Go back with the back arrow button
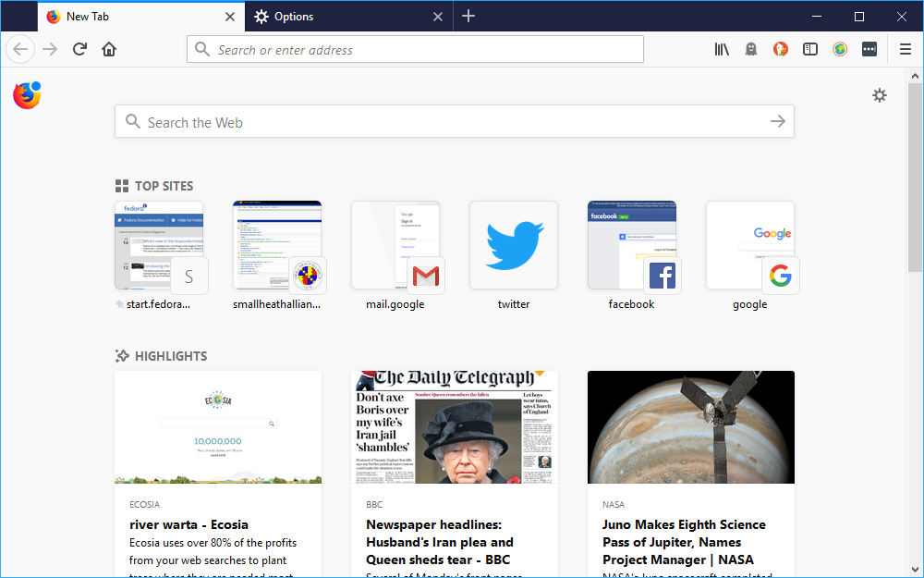924x578 pixels. [x=20, y=50]
